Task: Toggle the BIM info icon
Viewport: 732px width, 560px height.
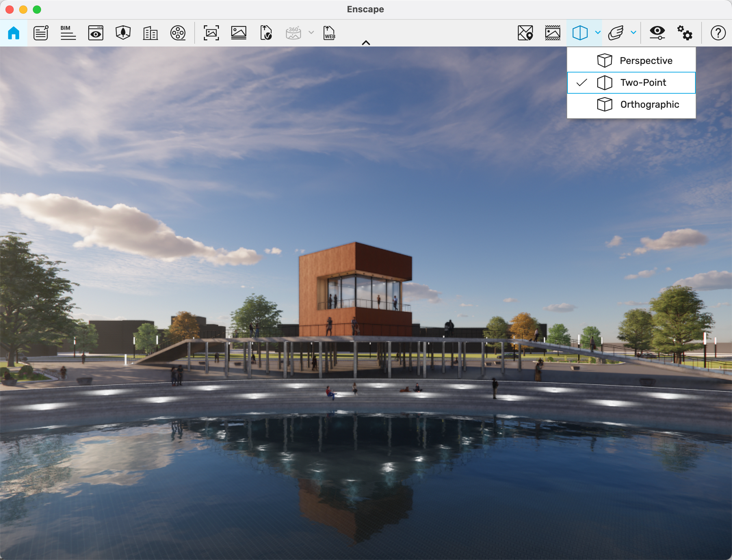Action: (x=68, y=33)
